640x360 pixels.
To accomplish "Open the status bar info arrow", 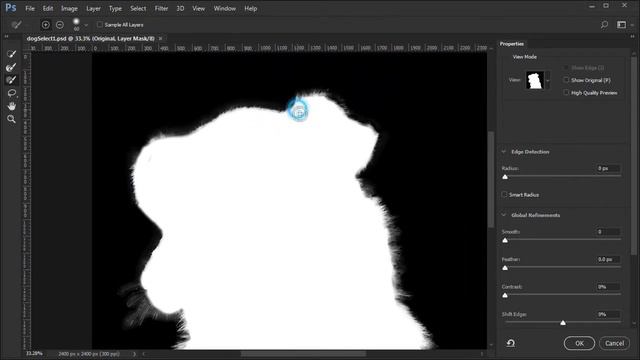I will [x=134, y=354].
